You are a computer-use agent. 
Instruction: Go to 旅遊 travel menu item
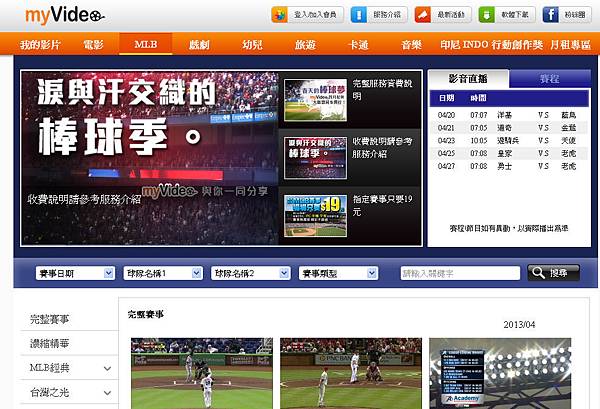(x=305, y=44)
